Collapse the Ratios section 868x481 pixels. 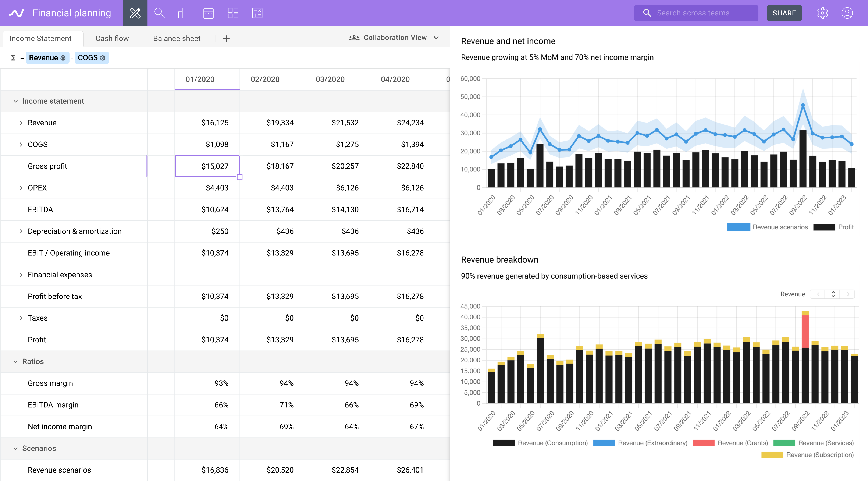[x=15, y=362]
